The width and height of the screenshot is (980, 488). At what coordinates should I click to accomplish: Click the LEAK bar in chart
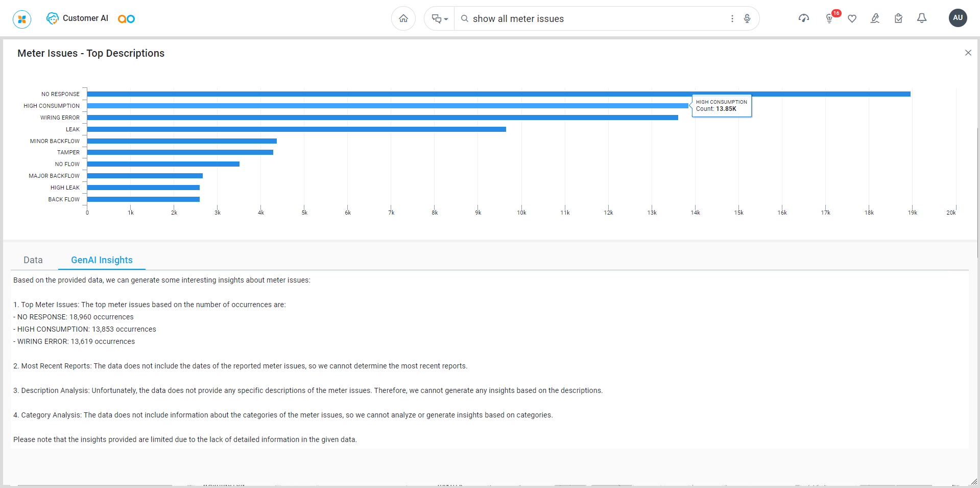point(296,129)
